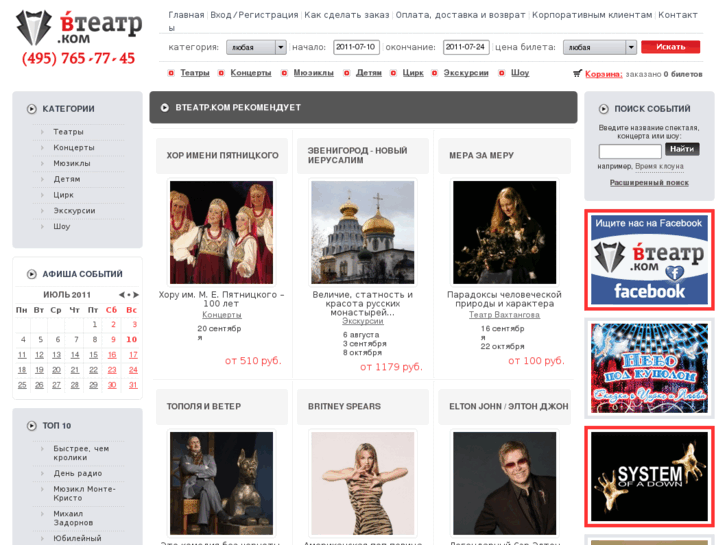The width and height of the screenshot is (727, 545).
Task: Go to next month in calendar
Action: 136,295
